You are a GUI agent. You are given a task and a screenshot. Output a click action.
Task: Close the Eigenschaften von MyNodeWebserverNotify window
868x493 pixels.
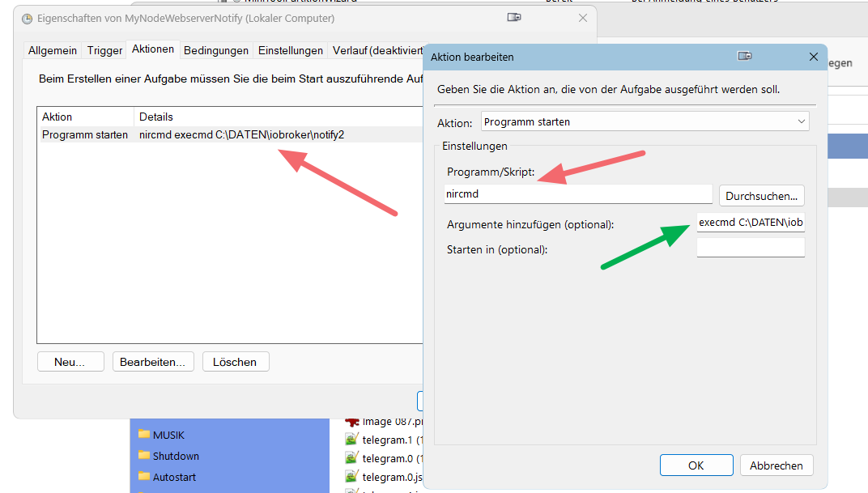point(583,19)
